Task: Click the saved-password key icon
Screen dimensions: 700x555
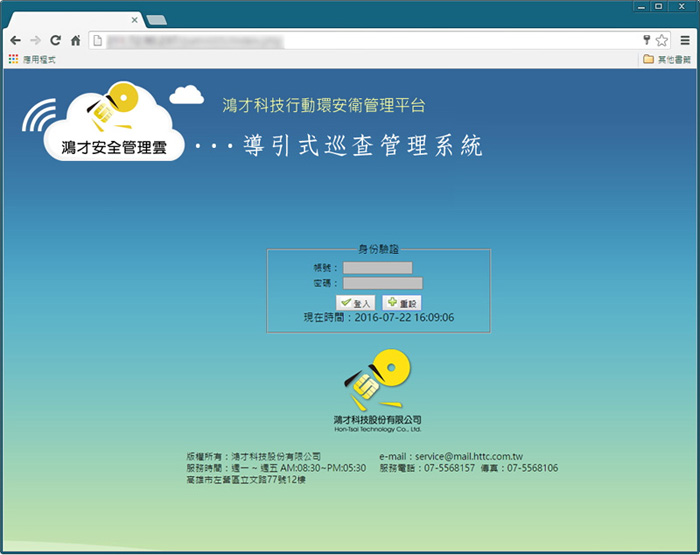Action: pos(646,40)
